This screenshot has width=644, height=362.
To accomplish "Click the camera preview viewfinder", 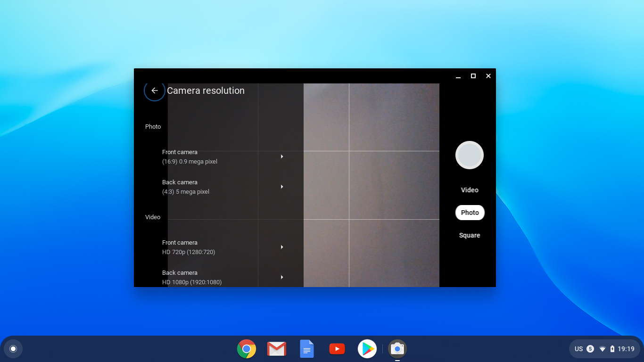I will [372, 185].
